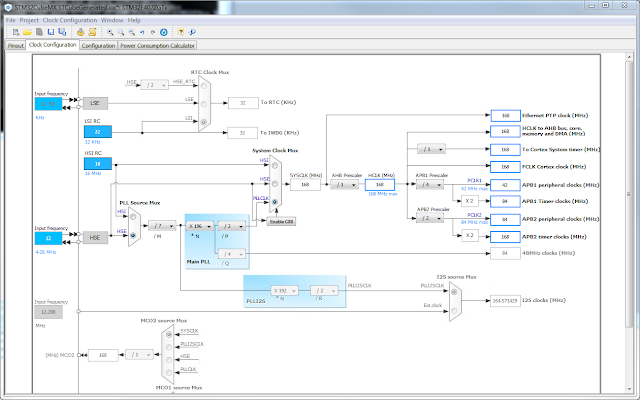Viewport: 640px width, 400px height.
Task: Select PLLI2SCLK in the I2S source Mux
Action: pyautogui.click(x=454, y=292)
